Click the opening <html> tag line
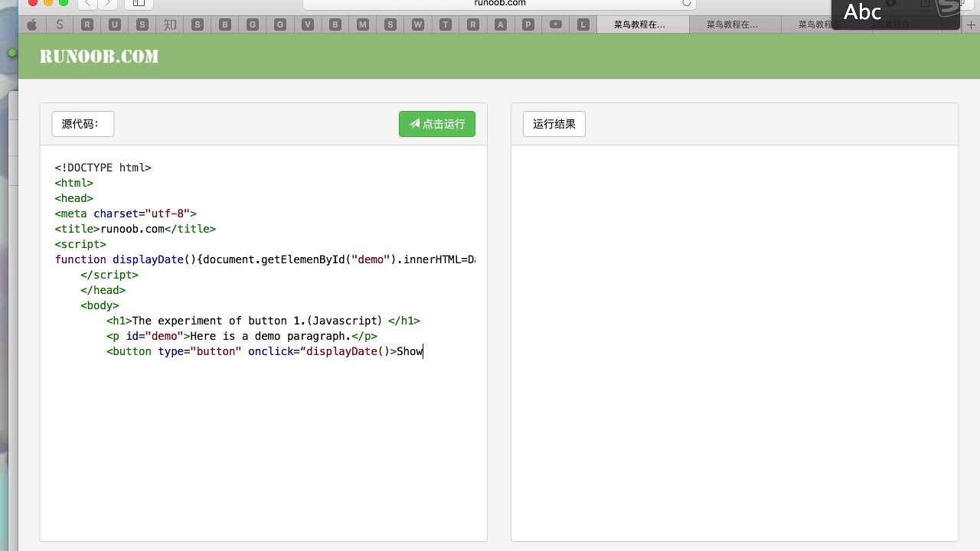The height and width of the screenshot is (551, 980). (x=74, y=183)
